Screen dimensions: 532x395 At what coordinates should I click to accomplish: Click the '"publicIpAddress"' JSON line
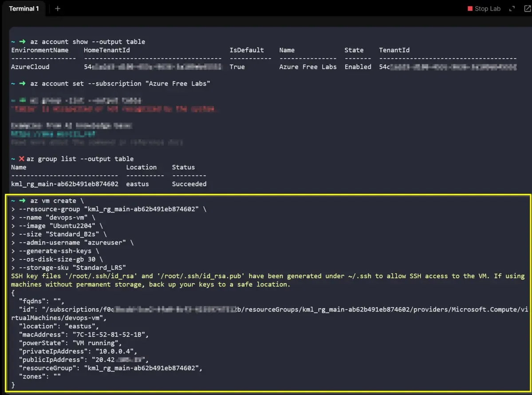pos(84,359)
